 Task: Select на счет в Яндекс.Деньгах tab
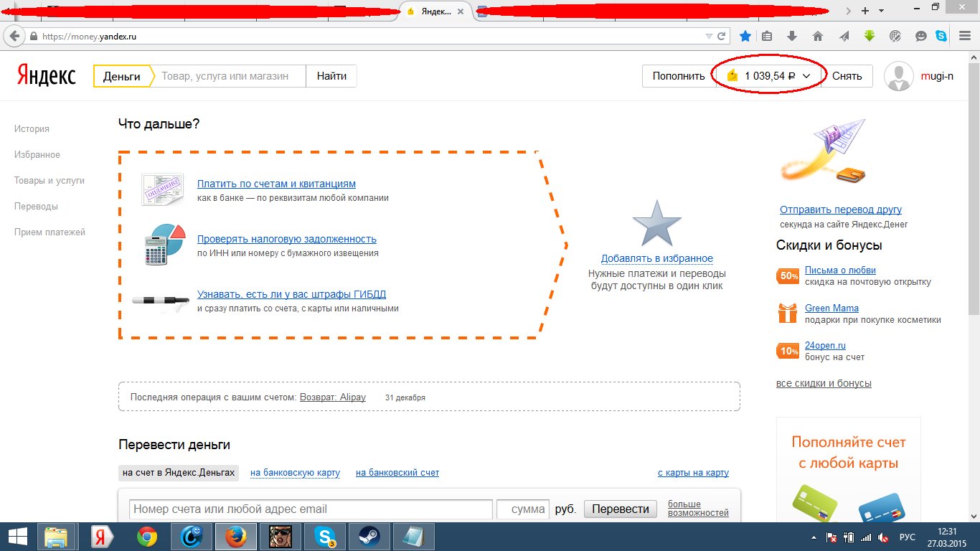(x=179, y=473)
